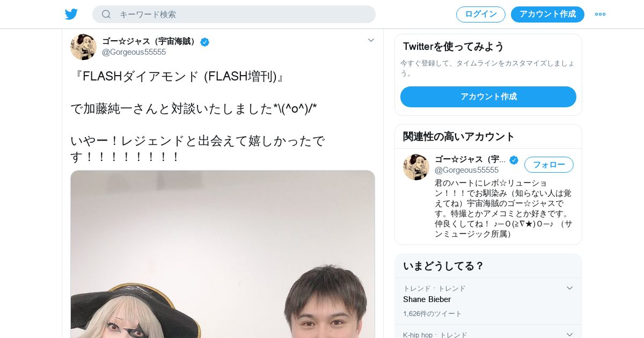Follow ゴー☆ジャス with フォロー button
644x338 pixels.
tap(548, 165)
